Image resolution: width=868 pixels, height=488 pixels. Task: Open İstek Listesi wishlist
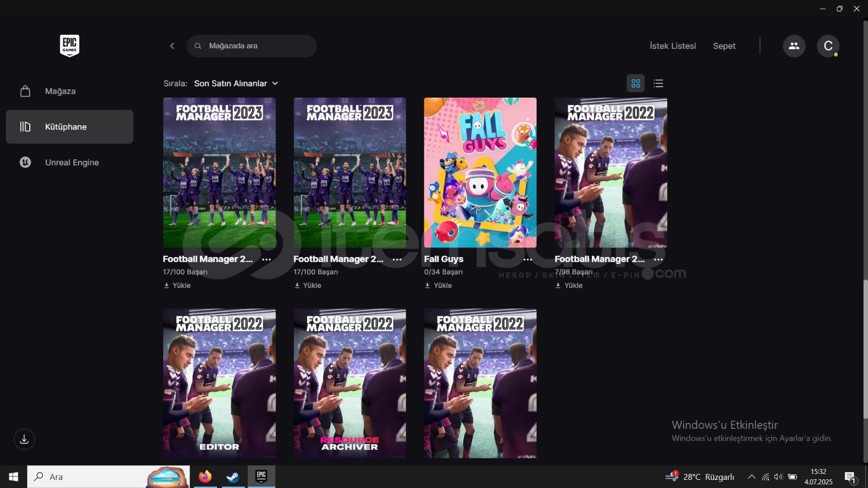point(673,46)
